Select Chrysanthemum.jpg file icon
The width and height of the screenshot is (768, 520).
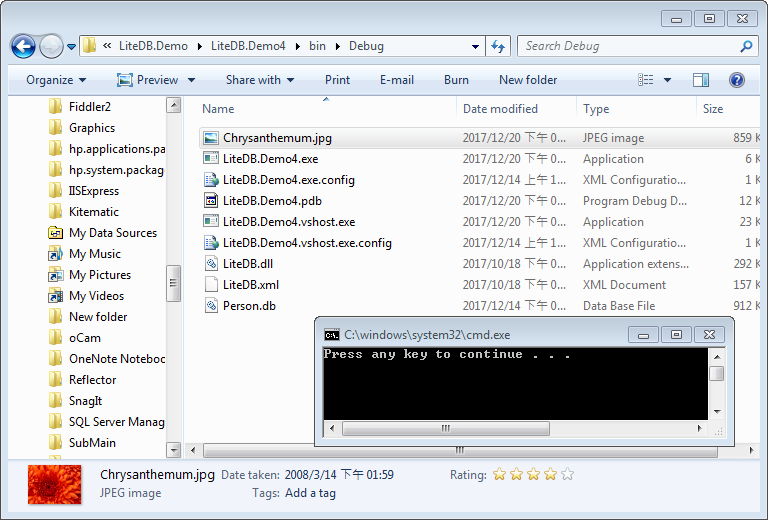point(211,138)
